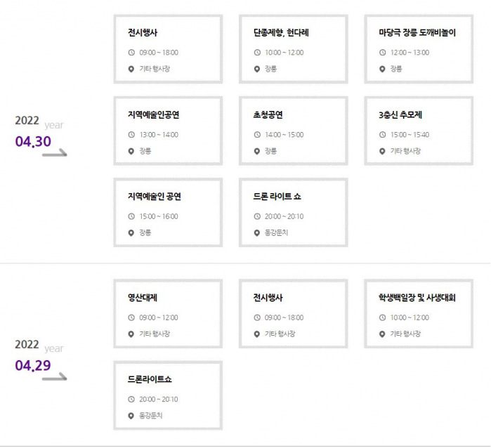Open the 마당극 장릉 도깨비놀이 event title
The height and width of the screenshot is (448, 491).
(x=417, y=33)
